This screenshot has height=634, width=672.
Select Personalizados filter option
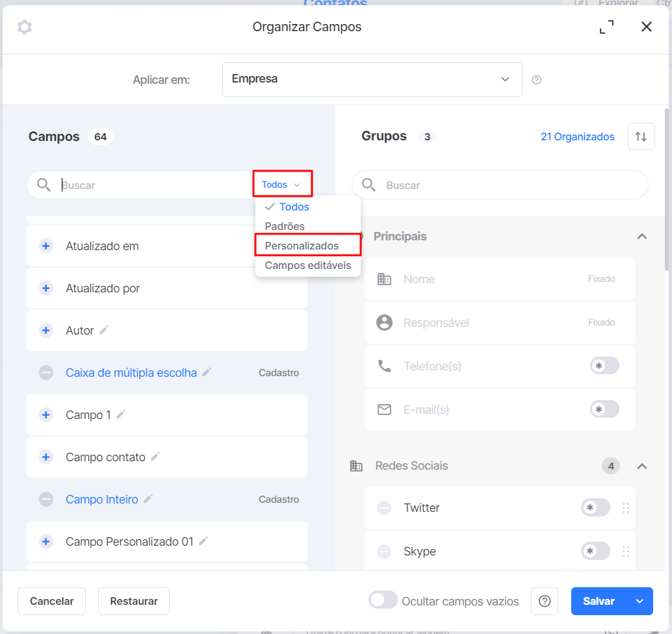tap(302, 246)
